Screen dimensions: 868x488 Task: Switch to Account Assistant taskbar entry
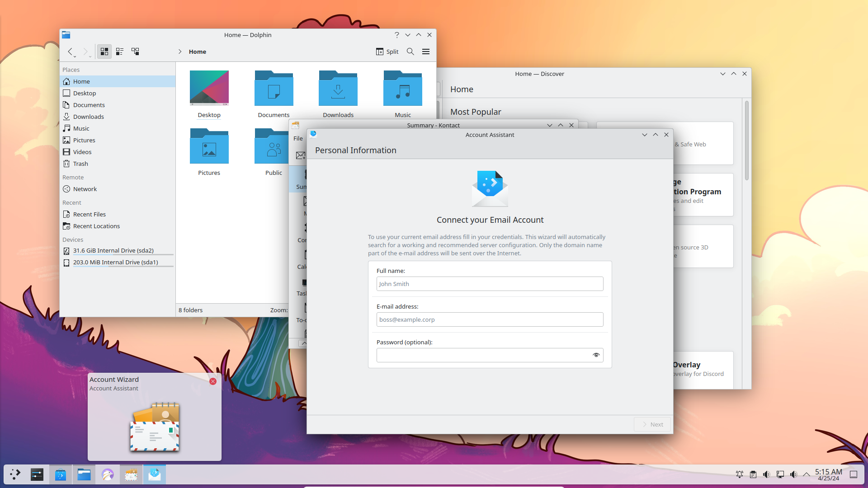[155, 474]
